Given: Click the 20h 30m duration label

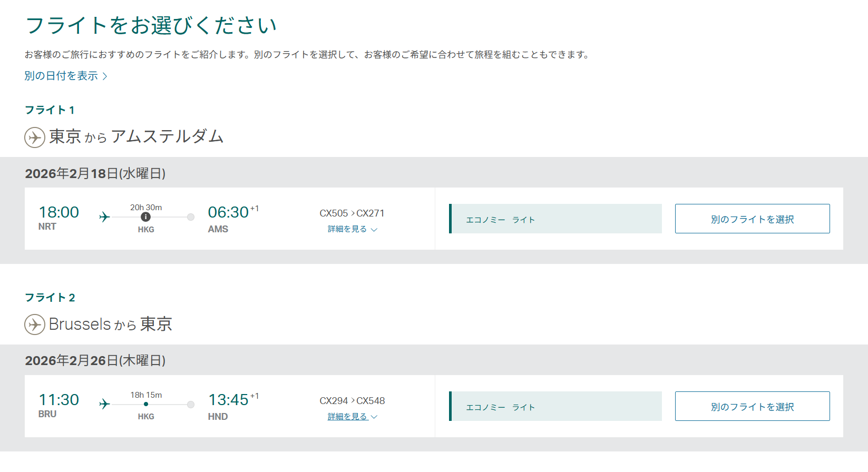Looking at the screenshot, I should [x=146, y=208].
